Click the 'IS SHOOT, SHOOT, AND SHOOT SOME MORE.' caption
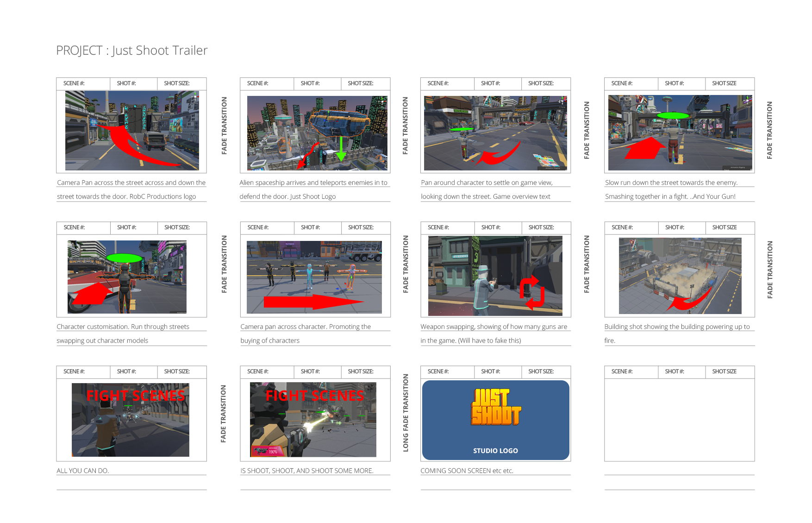Viewport: 812px width, 523px height. coord(306,471)
